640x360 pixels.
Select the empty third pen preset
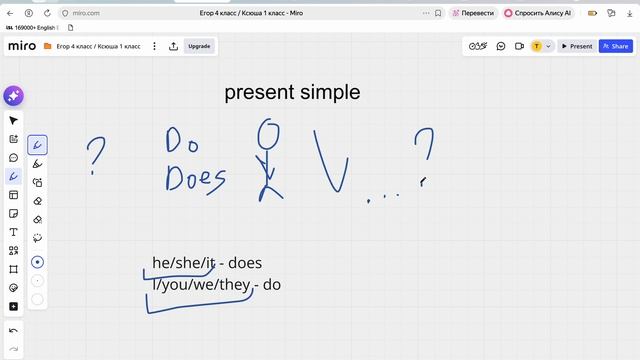tap(38, 300)
